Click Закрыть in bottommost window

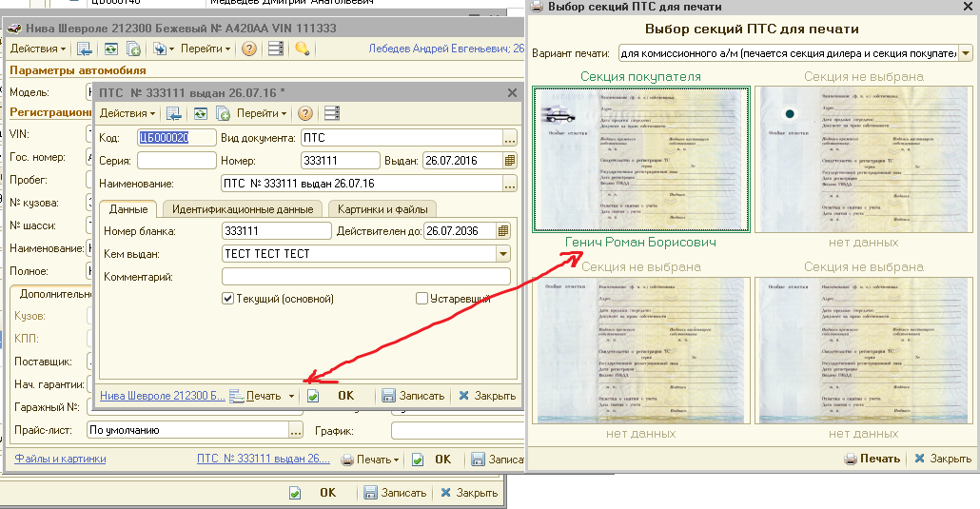[x=469, y=493]
